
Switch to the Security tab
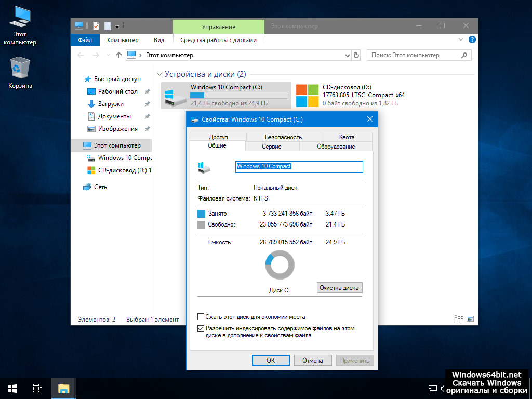(x=283, y=137)
